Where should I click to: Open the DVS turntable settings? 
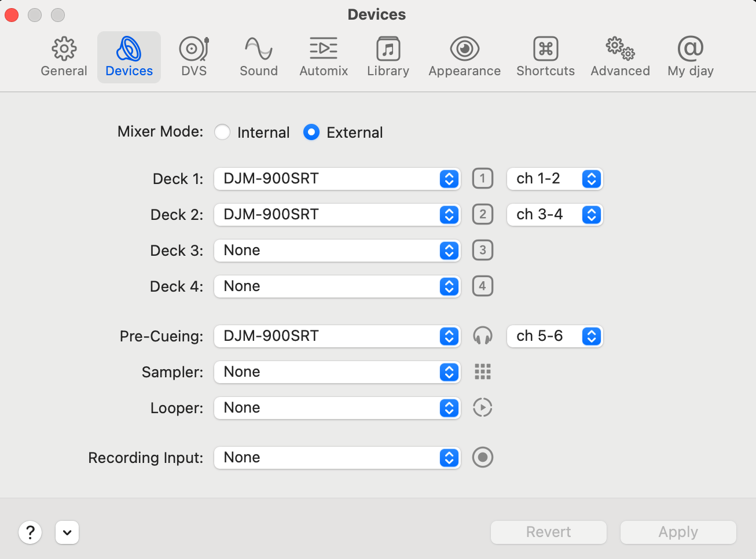click(193, 57)
